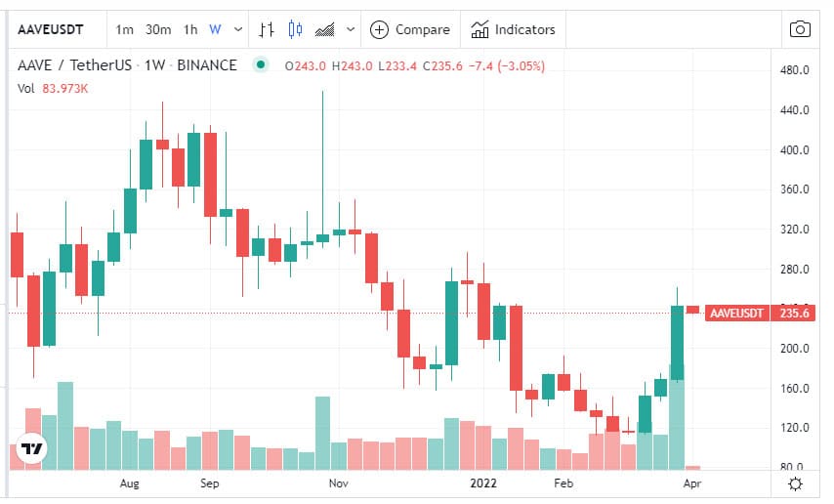Switch to candlestick chart style
The width and height of the screenshot is (834, 504).
pos(296,29)
